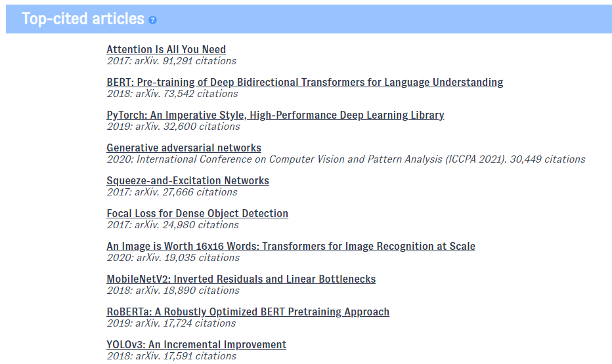Click the 91,291 citations text line
The width and height of the screenshot is (612, 364).
point(171,61)
